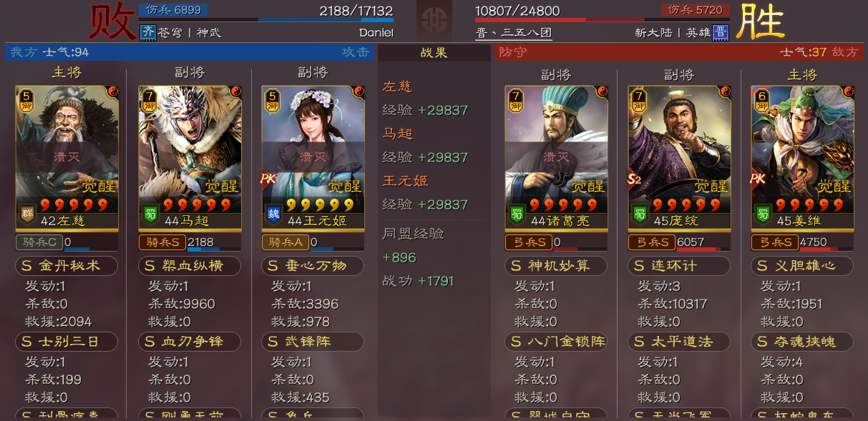Click 庞统's troop count bar showing 6057

click(x=703, y=242)
